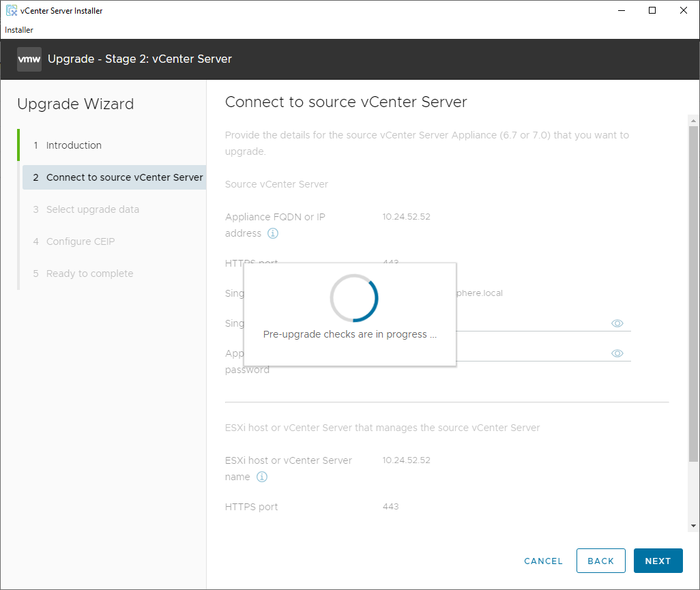Open the Configure CEIP step

click(x=81, y=241)
